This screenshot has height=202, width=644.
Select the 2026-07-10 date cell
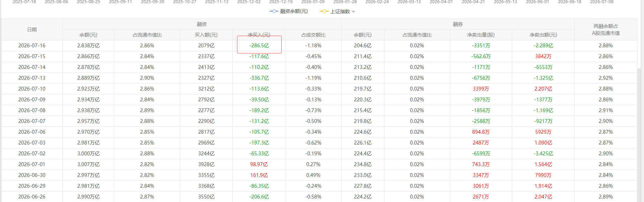tap(32, 89)
